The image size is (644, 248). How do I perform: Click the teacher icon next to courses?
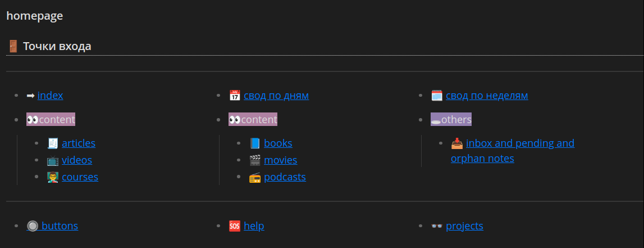(53, 177)
